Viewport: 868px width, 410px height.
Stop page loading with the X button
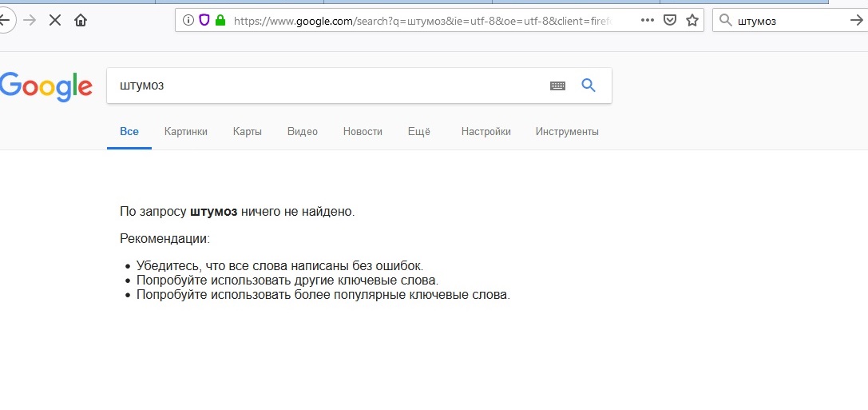coord(55,21)
